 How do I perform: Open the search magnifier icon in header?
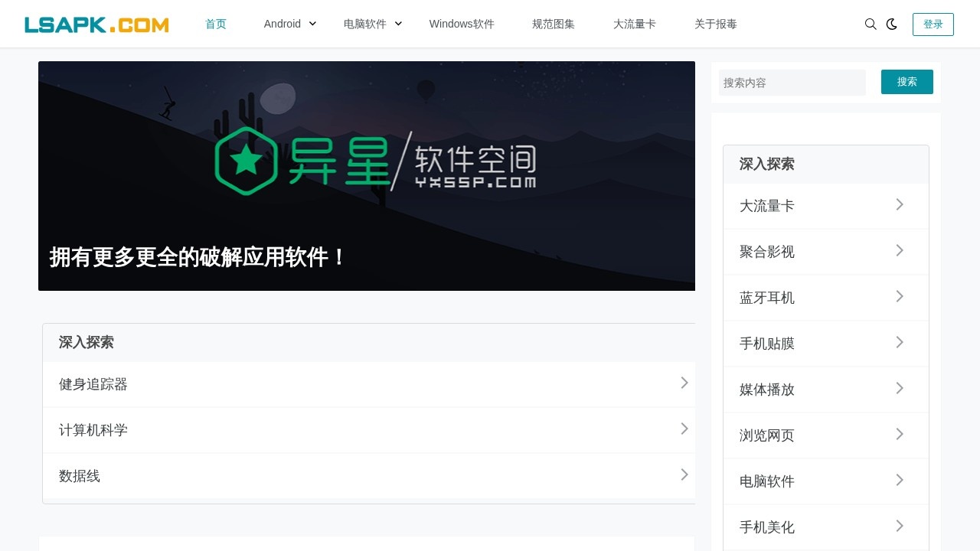pos(871,24)
